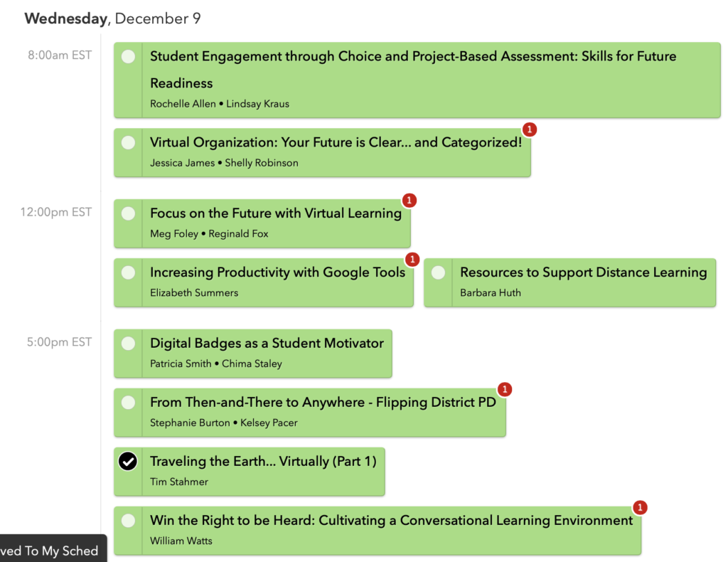Select the Flipping District PD session circle
This screenshot has height=562, width=728.
(x=128, y=403)
